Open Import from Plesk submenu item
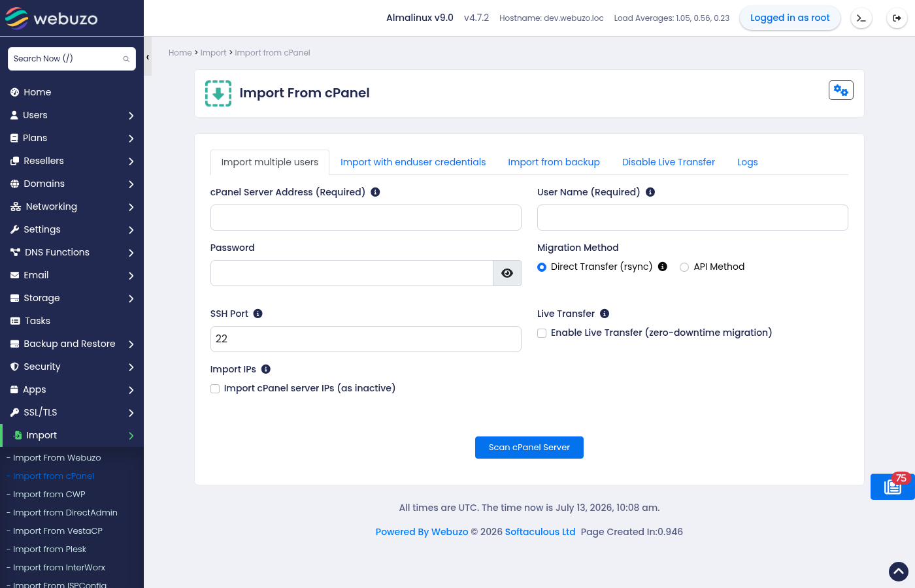 coord(50,549)
